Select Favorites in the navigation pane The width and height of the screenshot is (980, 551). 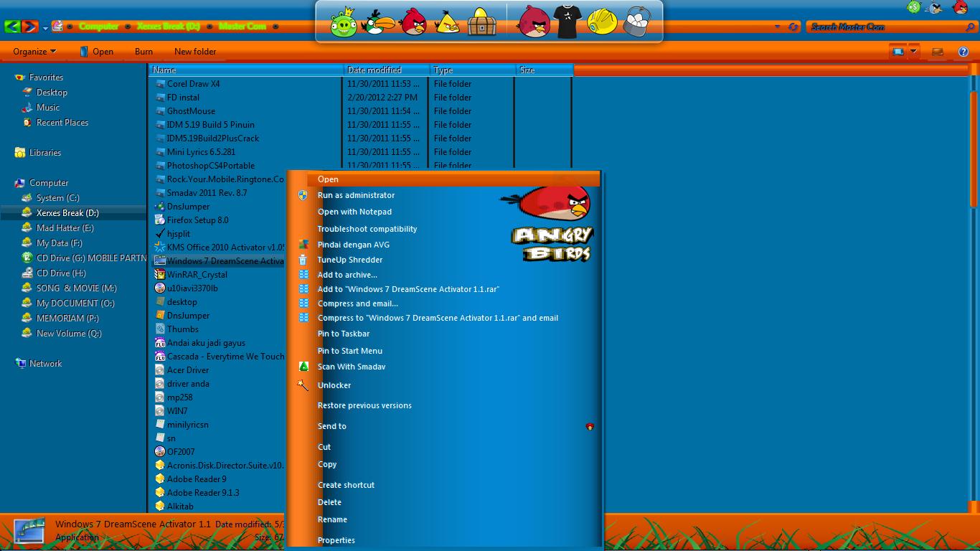pyautogui.click(x=46, y=77)
